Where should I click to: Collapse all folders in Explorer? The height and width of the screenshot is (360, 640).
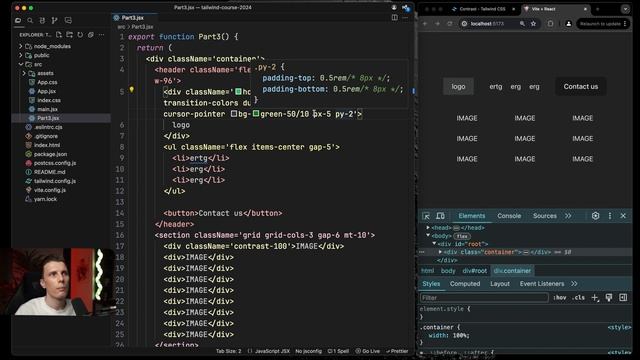point(91,35)
